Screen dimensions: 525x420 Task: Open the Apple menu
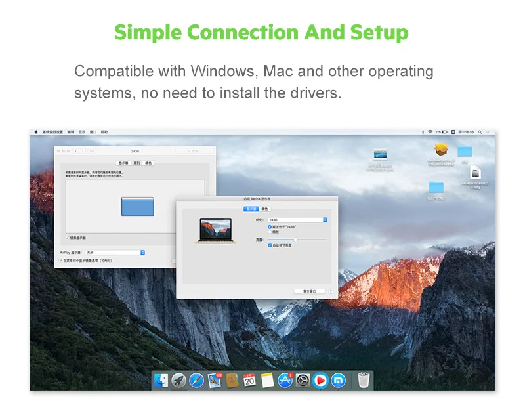tap(36, 132)
